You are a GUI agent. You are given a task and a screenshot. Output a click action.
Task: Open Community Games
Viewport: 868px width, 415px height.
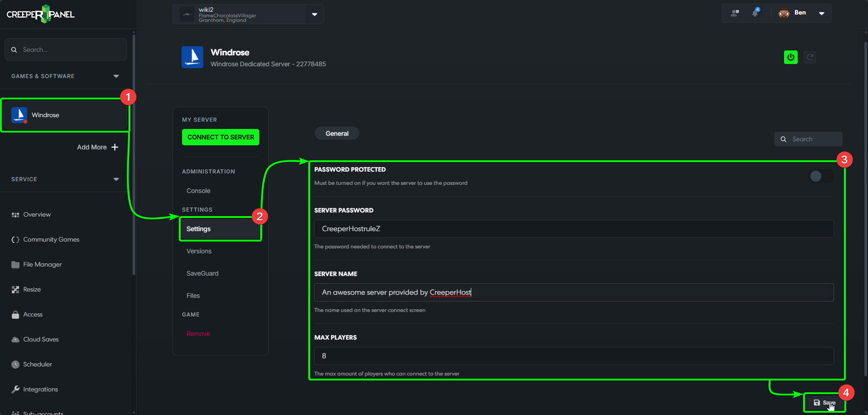coord(51,239)
